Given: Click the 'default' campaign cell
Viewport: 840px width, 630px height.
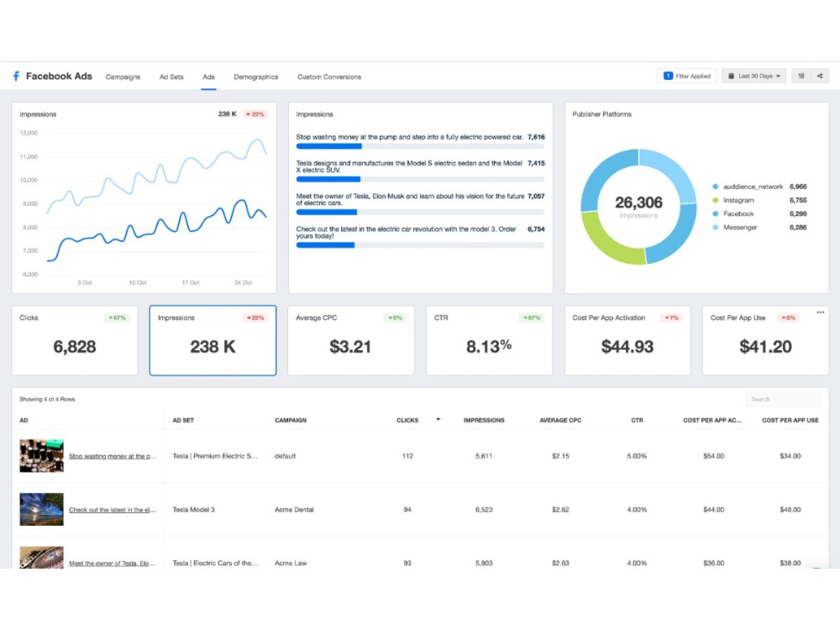Looking at the screenshot, I should 285,456.
